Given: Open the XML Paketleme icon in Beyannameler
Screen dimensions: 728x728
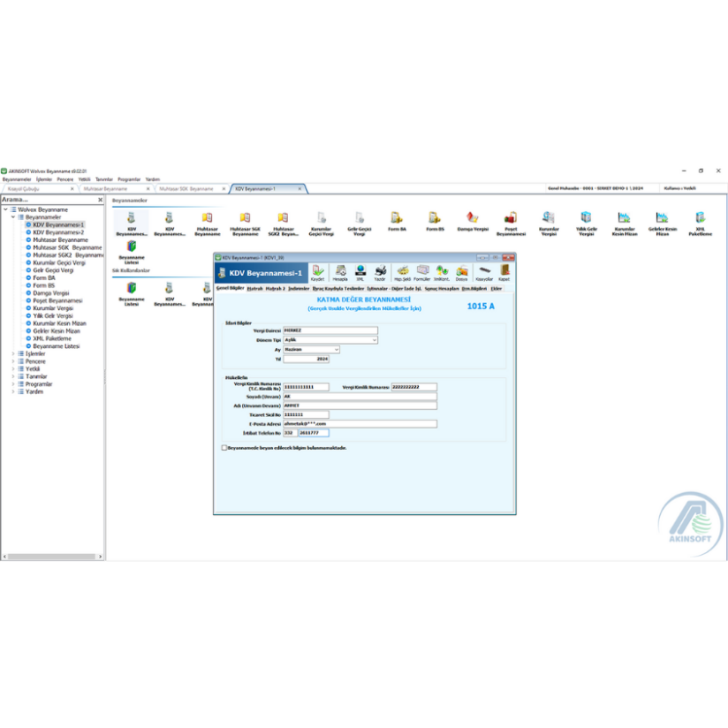Looking at the screenshot, I should 700,221.
